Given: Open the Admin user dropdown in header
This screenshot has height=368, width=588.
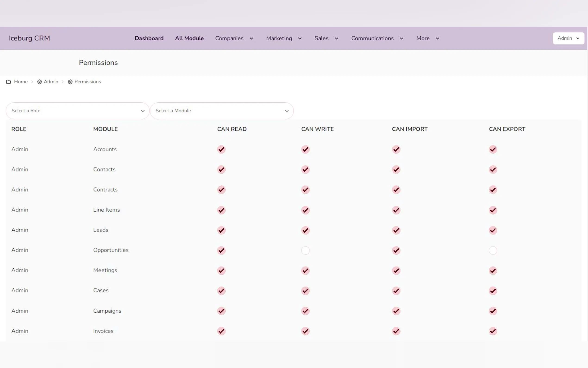Looking at the screenshot, I should (x=568, y=38).
